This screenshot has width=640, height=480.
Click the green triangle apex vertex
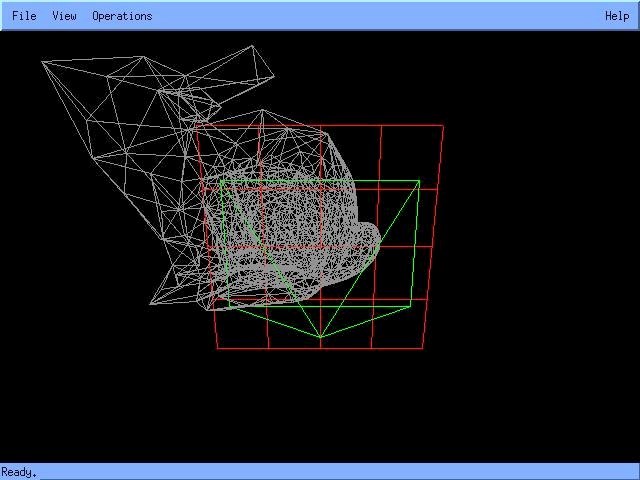320,337
